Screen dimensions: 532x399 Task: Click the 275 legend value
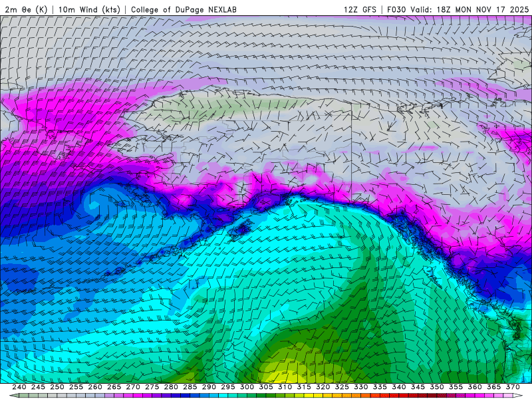[152, 387]
